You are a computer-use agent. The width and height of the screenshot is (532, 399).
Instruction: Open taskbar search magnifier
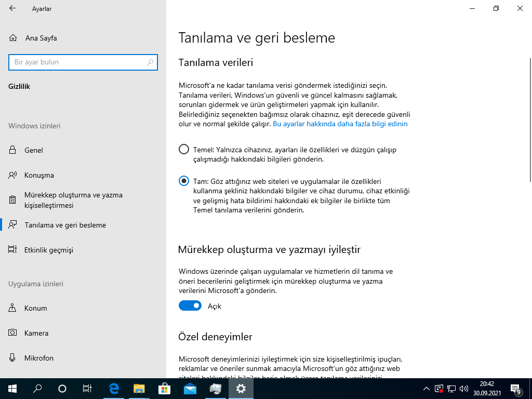37,389
